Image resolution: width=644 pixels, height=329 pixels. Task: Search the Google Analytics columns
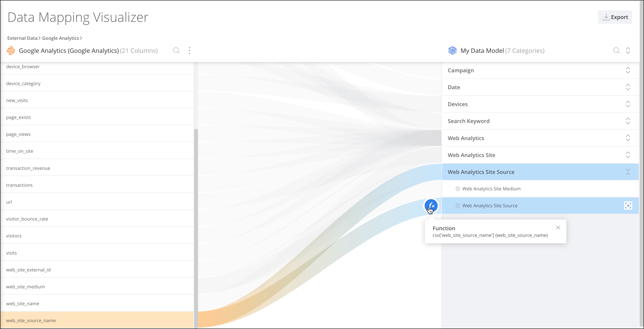[x=176, y=50]
